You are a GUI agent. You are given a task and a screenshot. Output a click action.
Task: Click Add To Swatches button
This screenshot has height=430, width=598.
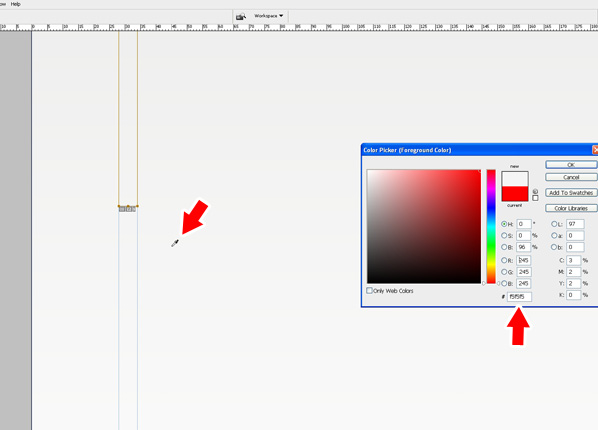(x=571, y=193)
